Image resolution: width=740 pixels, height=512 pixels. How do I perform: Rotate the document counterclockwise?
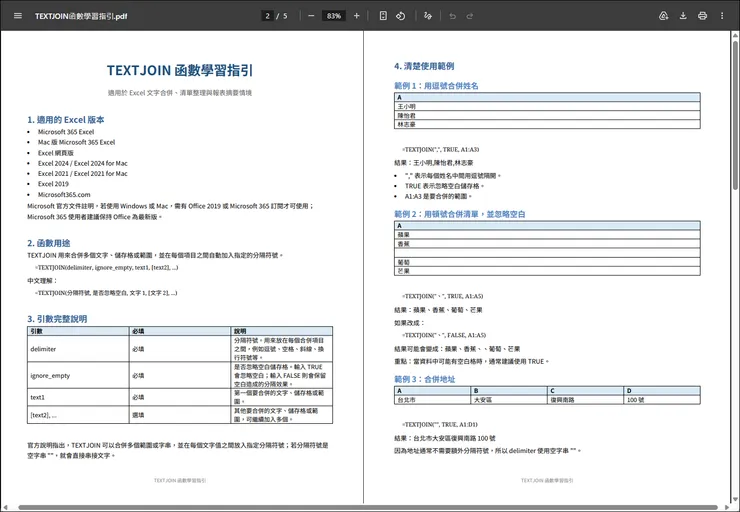pos(401,16)
